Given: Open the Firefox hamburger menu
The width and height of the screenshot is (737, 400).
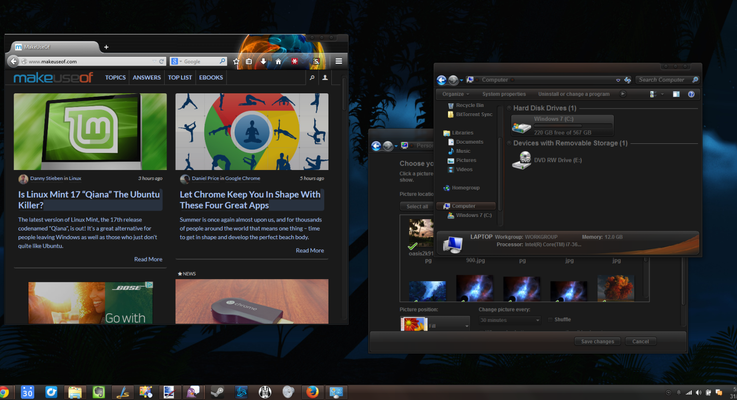Looking at the screenshot, I should (x=339, y=61).
